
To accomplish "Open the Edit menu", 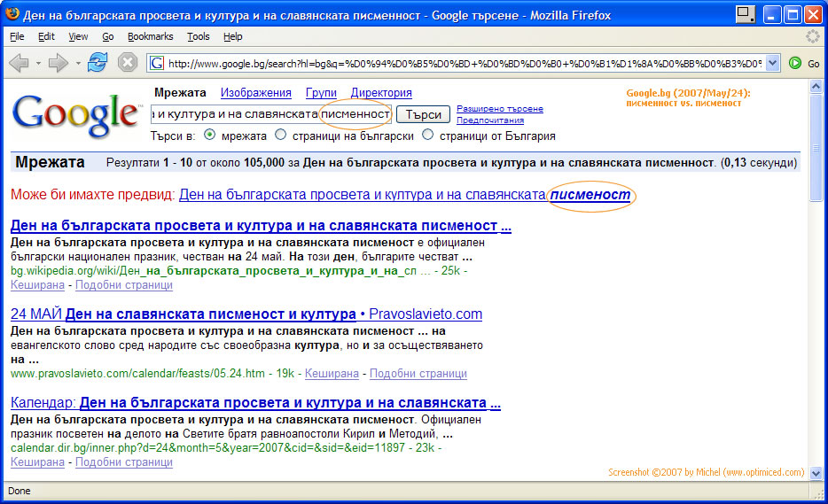I will pos(46,36).
